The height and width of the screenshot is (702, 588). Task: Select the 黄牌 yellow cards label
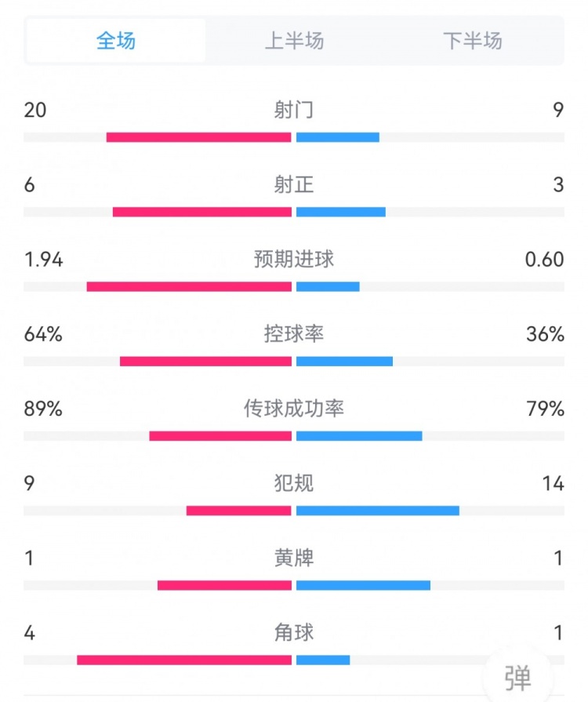(x=294, y=558)
